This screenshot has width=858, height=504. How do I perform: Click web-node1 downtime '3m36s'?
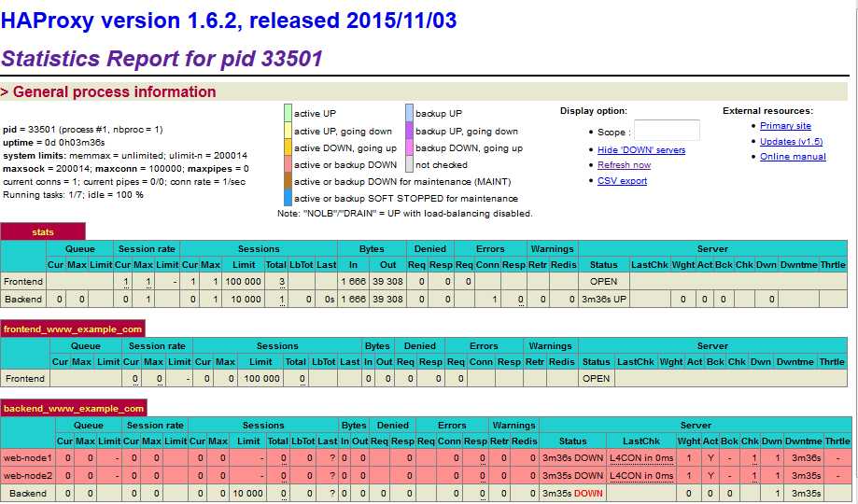(x=806, y=458)
